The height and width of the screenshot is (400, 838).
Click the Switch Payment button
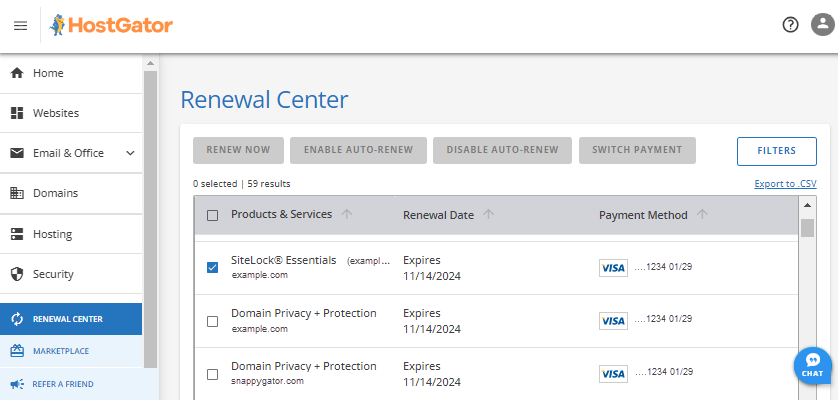pyautogui.click(x=637, y=150)
